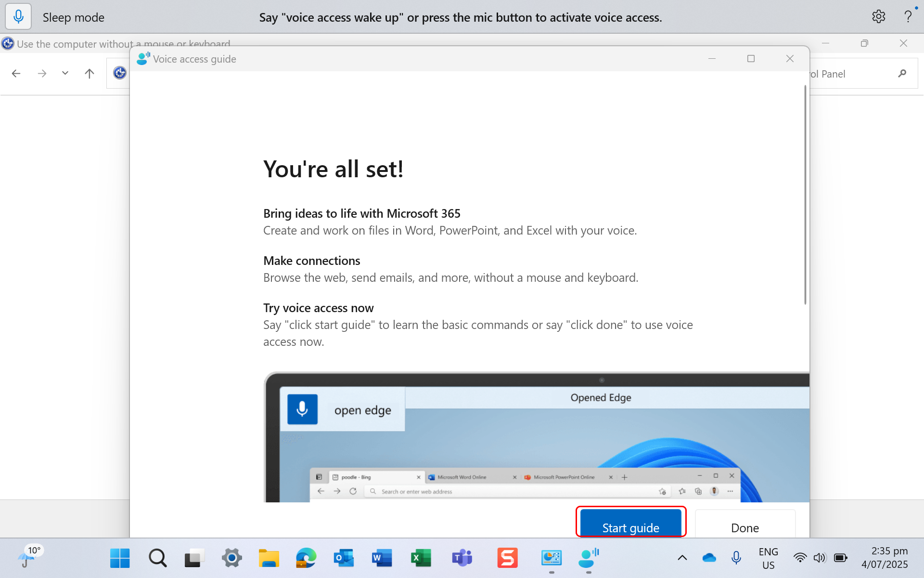Go up one level in Control Panel

pyautogui.click(x=89, y=74)
